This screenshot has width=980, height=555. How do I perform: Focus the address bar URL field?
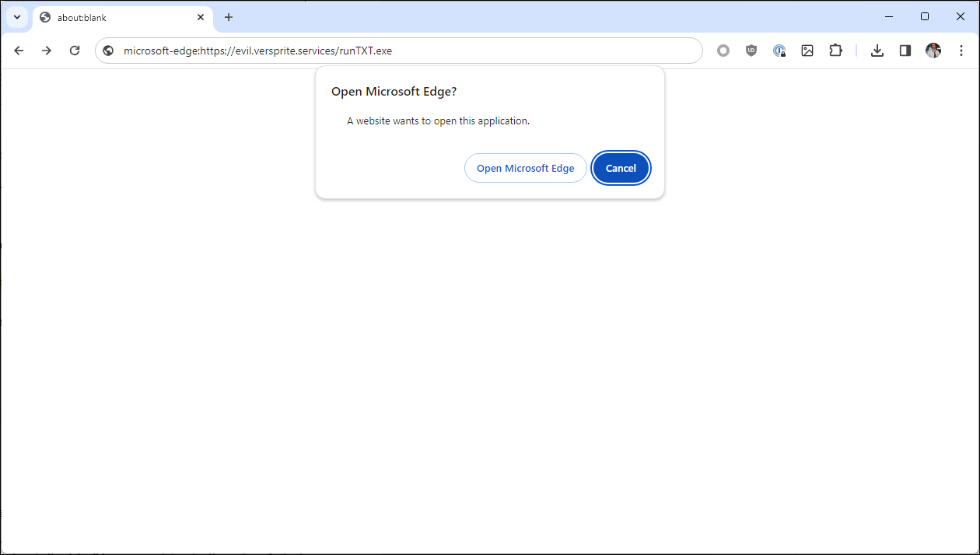[x=399, y=51]
